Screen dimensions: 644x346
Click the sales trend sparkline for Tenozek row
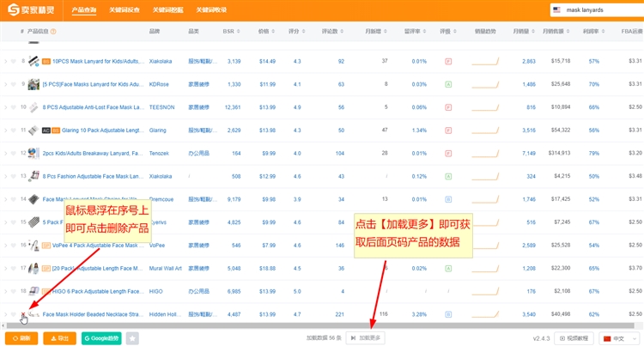click(x=485, y=154)
